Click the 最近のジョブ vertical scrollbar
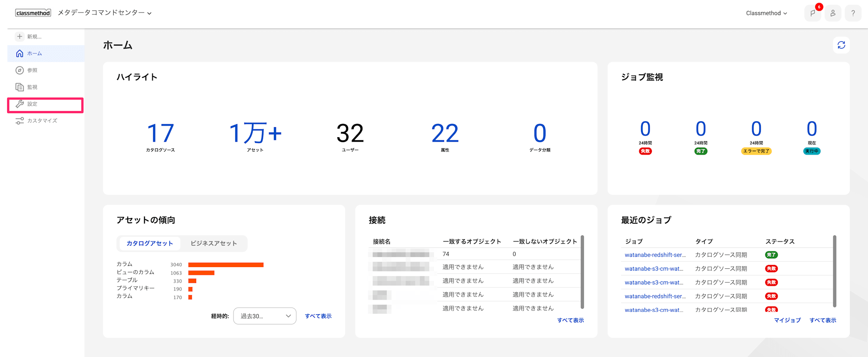 pyautogui.click(x=835, y=271)
